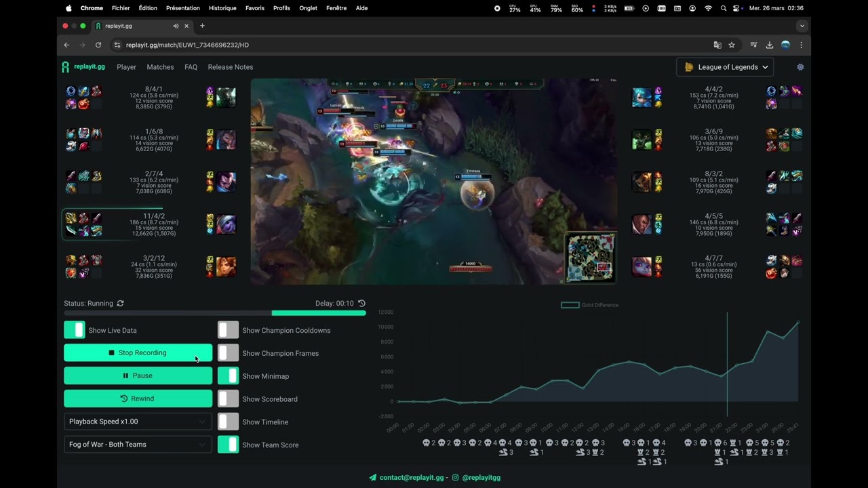The image size is (868, 488).
Task: Select the '12,662G (1,507G)' gold text
Action: point(154,233)
